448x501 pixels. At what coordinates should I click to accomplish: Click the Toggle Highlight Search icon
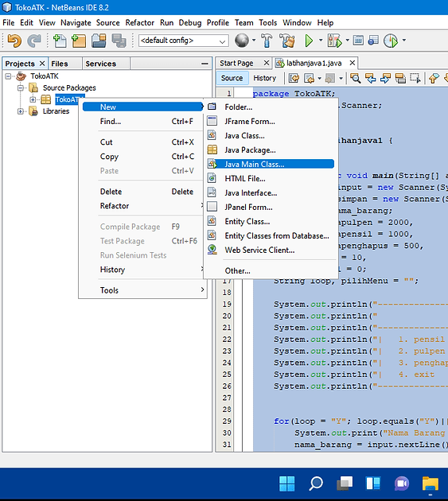click(x=400, y=78)
